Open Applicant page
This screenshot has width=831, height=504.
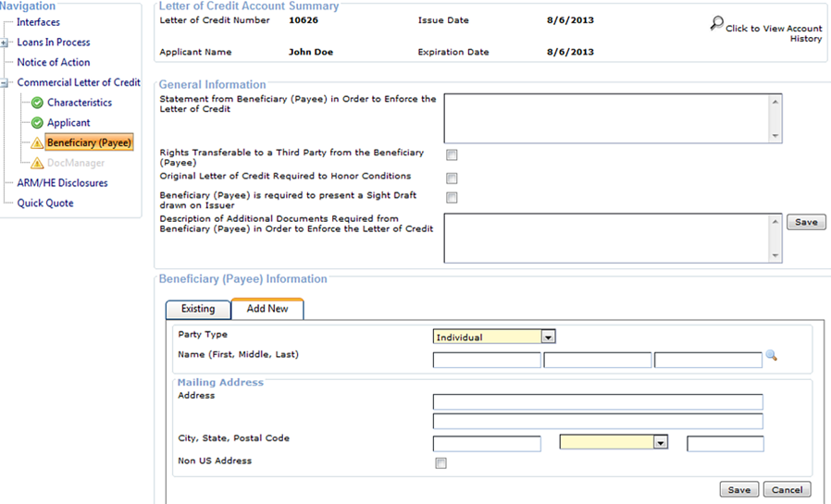[68, 123]
